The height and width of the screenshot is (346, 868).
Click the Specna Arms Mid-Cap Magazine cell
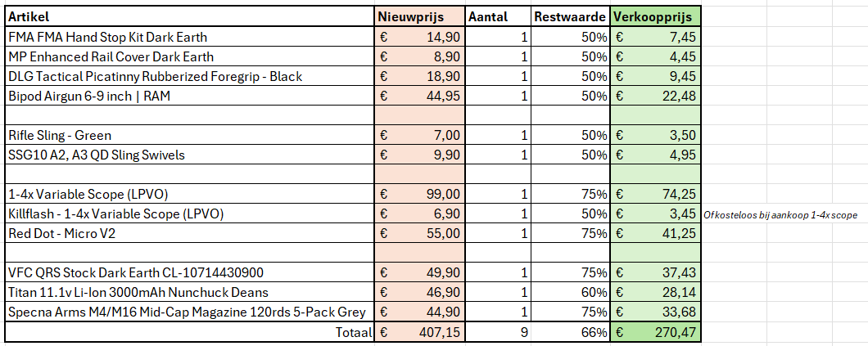click(188, 312)
